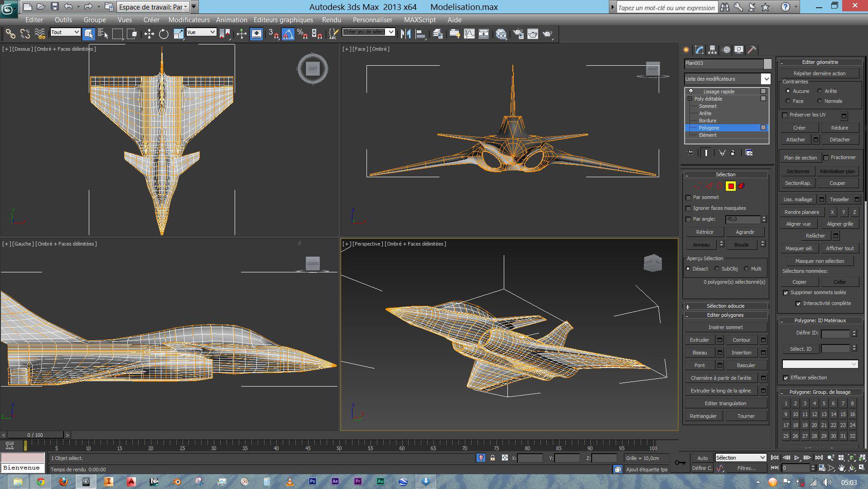
Task: Switch to Element sub-object selection icon
Action: 742,186
